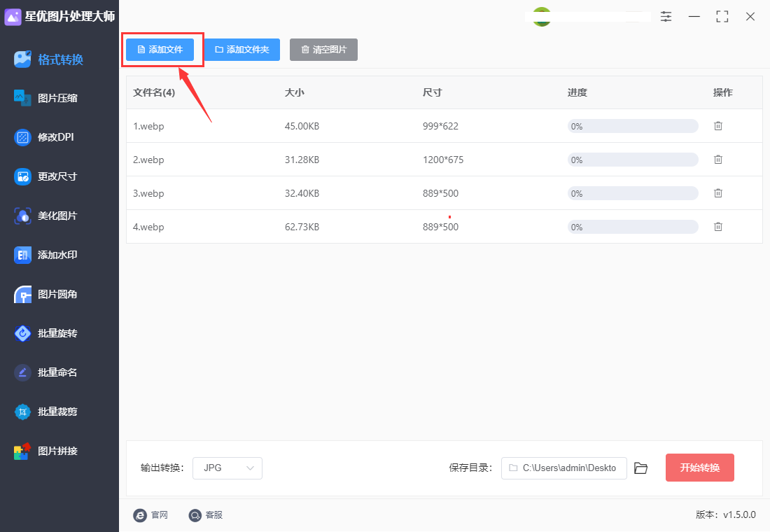770x532 pixels.
Task: Open the settings sliders icon in title bar
Action: coord(666,17)
